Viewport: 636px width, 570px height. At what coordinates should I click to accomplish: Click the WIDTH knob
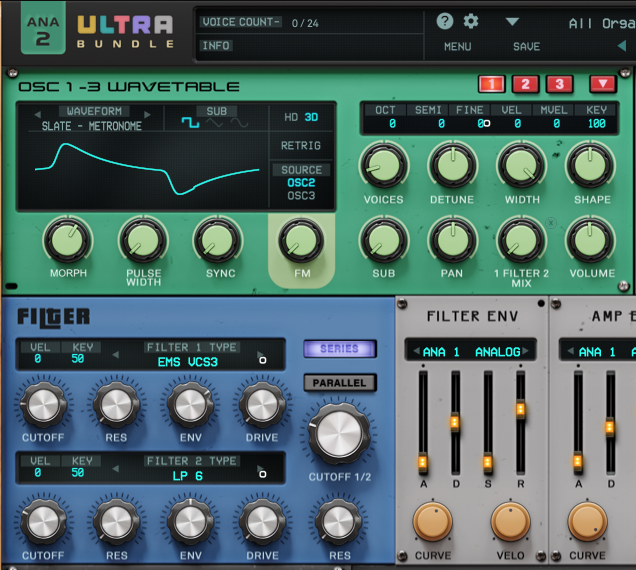tap(522, 166)
